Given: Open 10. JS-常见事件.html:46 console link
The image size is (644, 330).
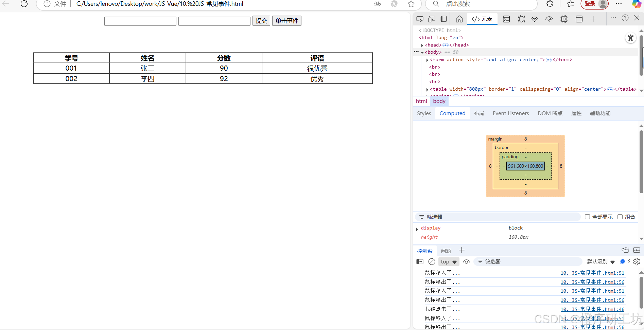Looking at the screenshot, I should (x=592, y=309).
